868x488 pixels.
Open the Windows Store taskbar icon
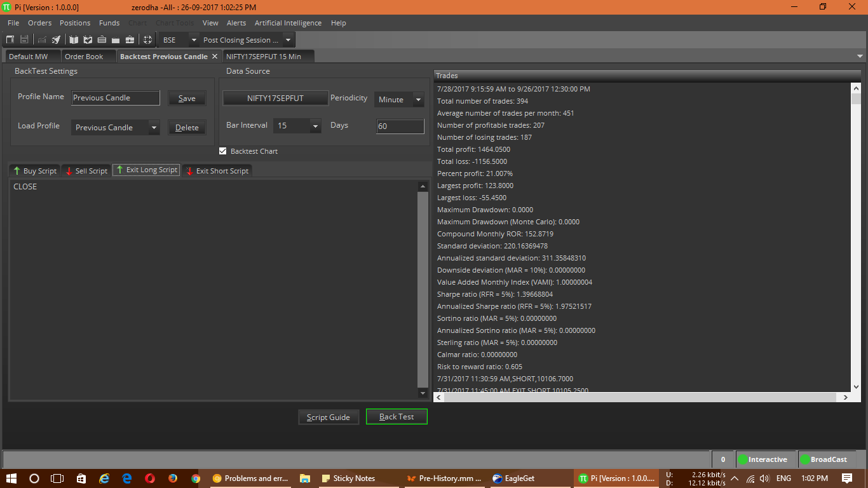tap(81, 478)
